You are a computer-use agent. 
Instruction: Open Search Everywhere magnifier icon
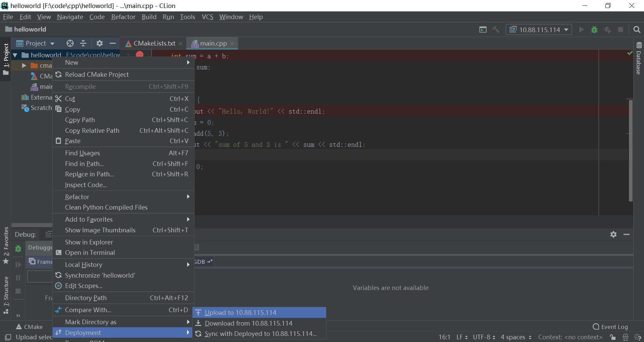pyautogui.click(x=637, y=30)
